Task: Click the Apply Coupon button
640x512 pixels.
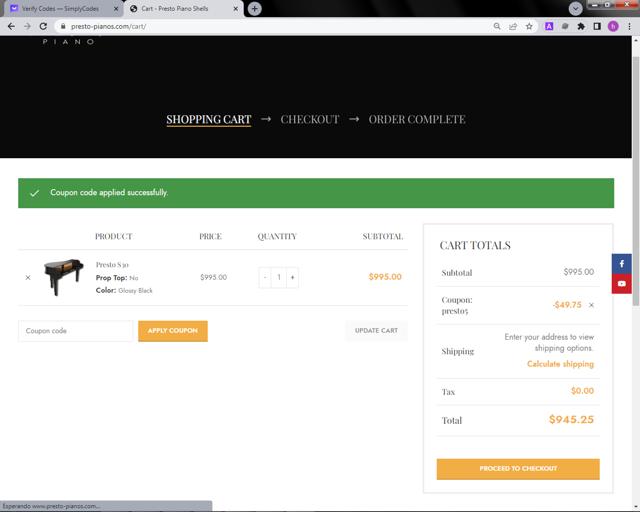Action: point(173,331)
